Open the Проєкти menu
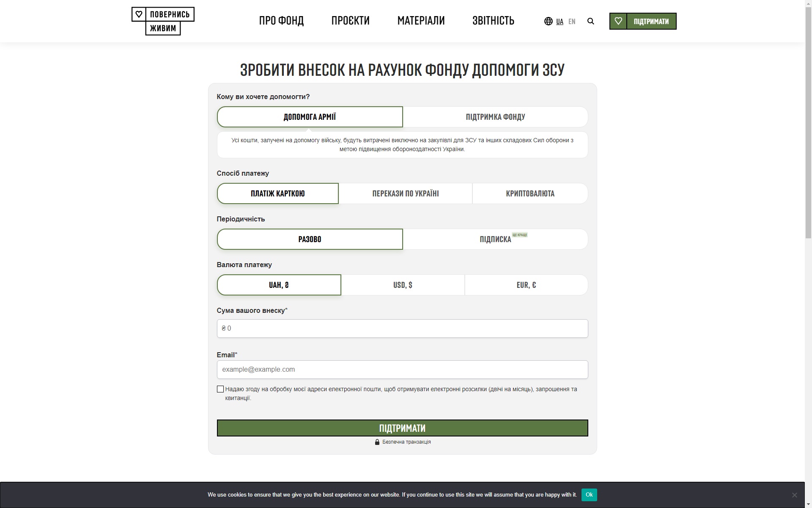This screenshot has width=812, height=508. click(350, 21)
